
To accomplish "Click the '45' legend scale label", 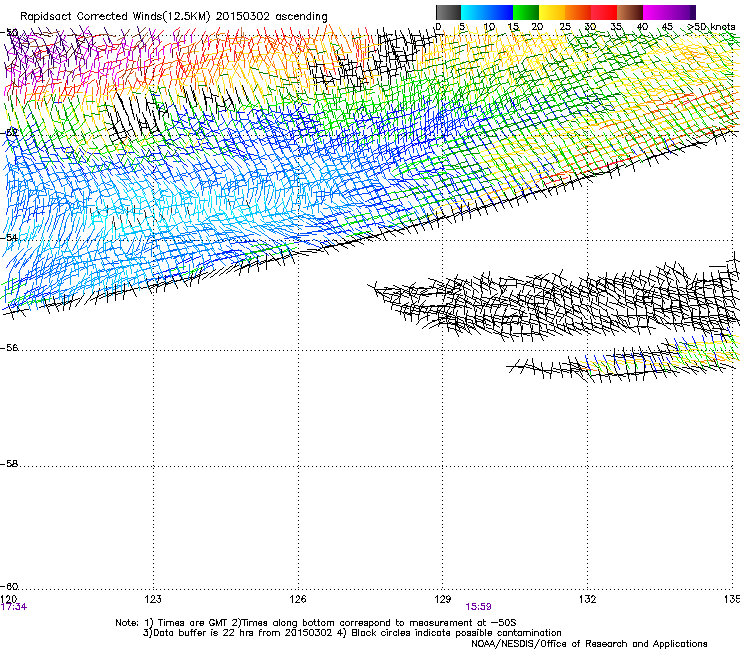I will (x=667, y=27).
